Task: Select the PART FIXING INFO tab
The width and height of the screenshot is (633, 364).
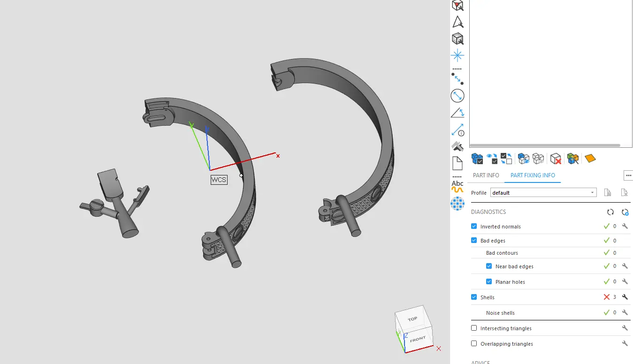Action: (533, 175)
